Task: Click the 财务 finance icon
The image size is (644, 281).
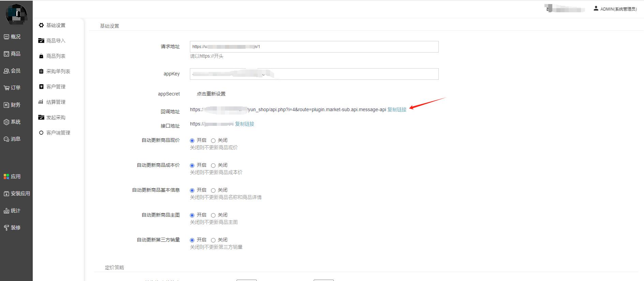Action: [6, 105]
